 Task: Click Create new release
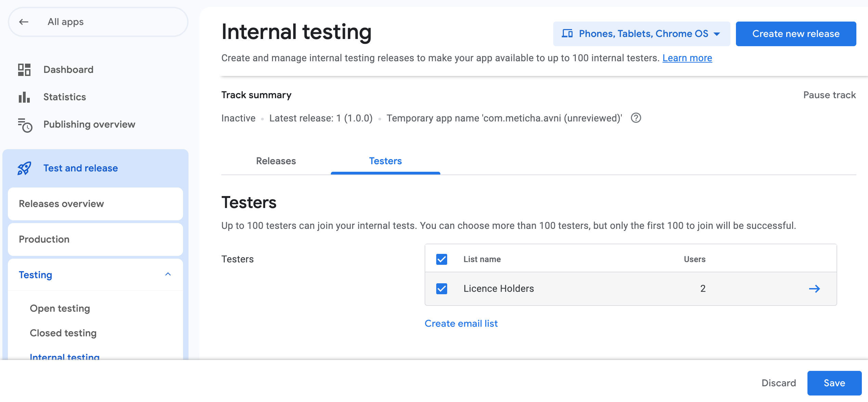[x=795, y=34]
